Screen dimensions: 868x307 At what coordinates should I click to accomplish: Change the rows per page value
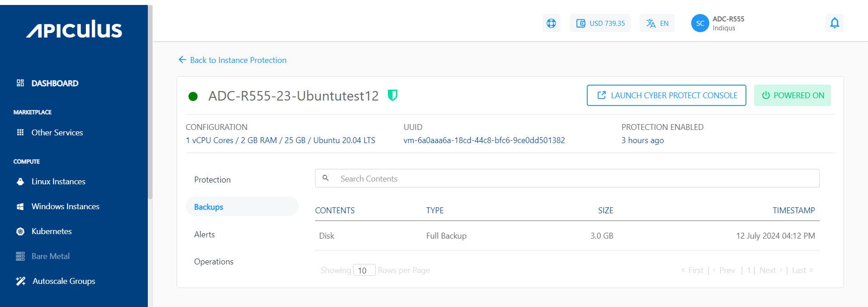364,270
